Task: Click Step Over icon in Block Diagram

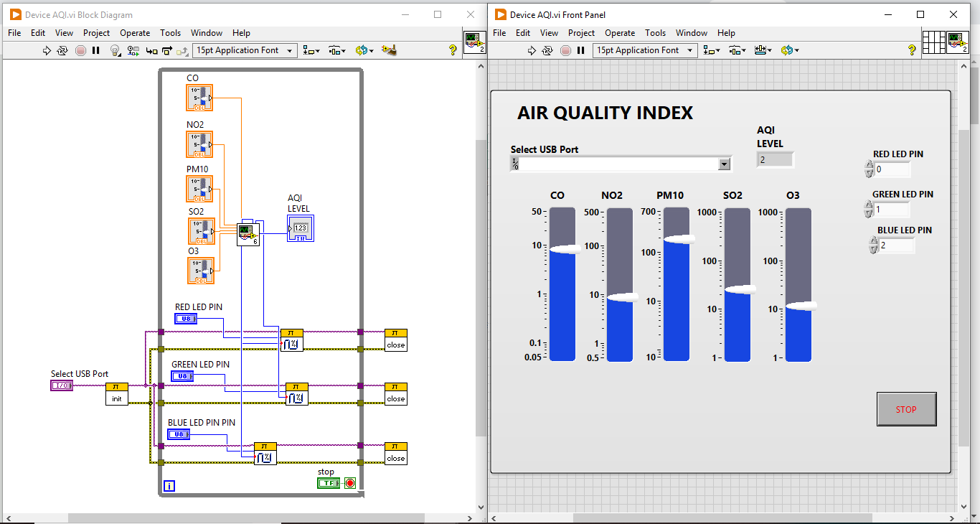Action: 167,50
